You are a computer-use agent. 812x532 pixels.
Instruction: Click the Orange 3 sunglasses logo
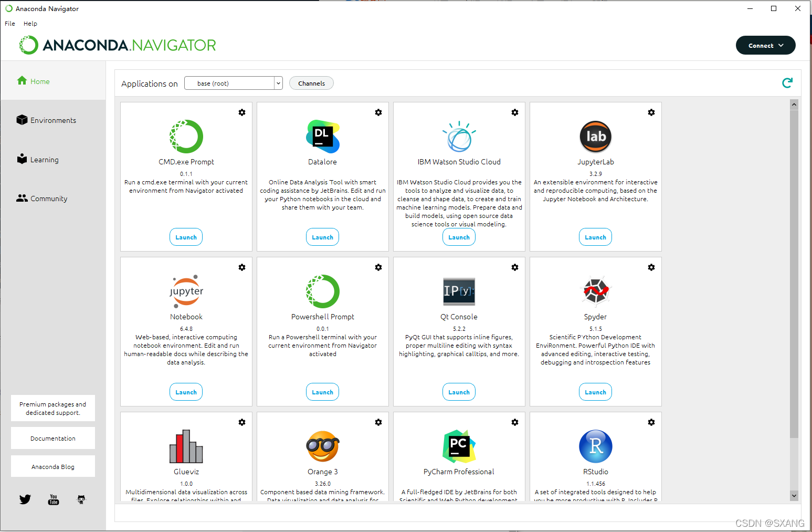pyautogui.click(x=323, y=446)
